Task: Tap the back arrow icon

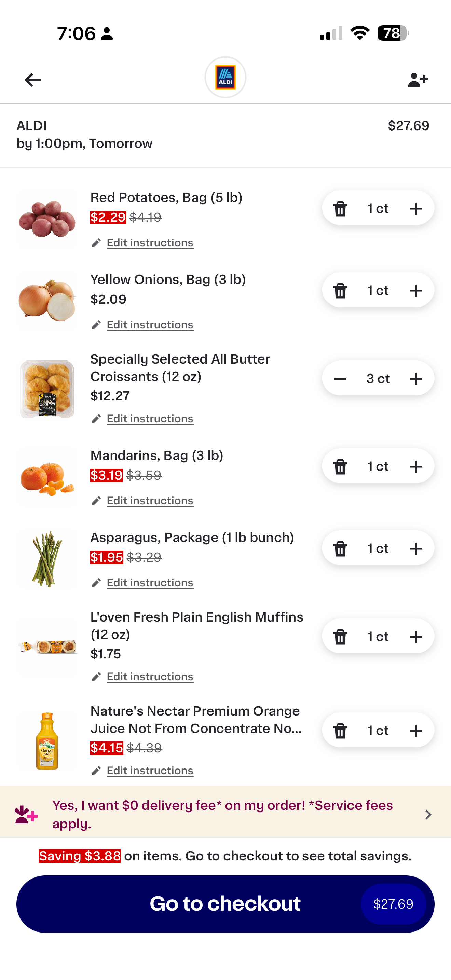Action: click(33, 80)
